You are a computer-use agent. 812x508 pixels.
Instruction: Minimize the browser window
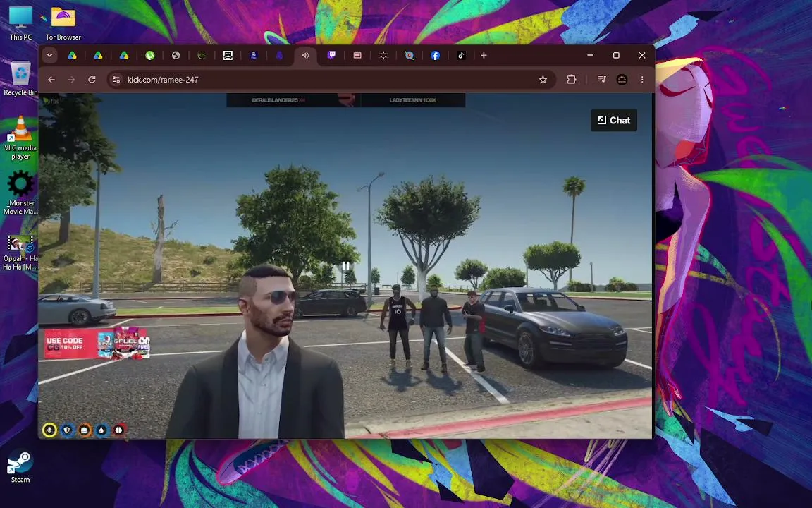591,56
